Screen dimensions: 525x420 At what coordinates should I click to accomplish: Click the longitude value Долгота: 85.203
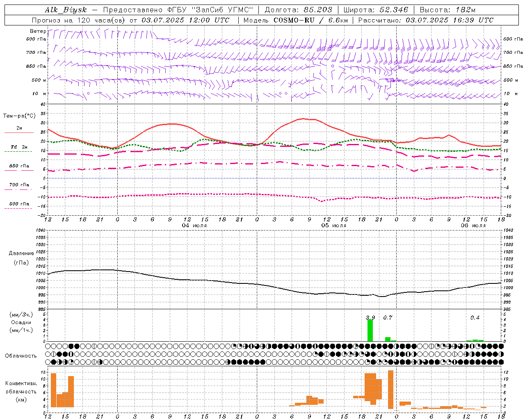pyautogui.click(x=299, y=10)
